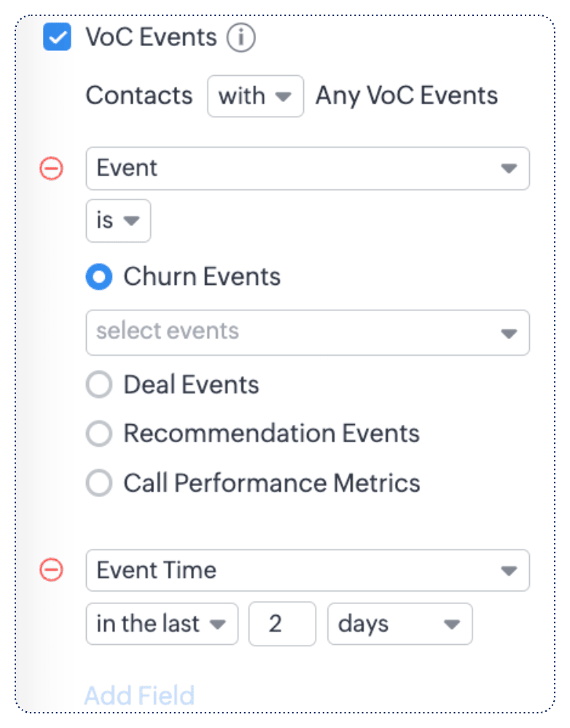The height and width of the screenshot is (728, 570).
Task: Expand the Event Time field dropdown
Action: 308,570
